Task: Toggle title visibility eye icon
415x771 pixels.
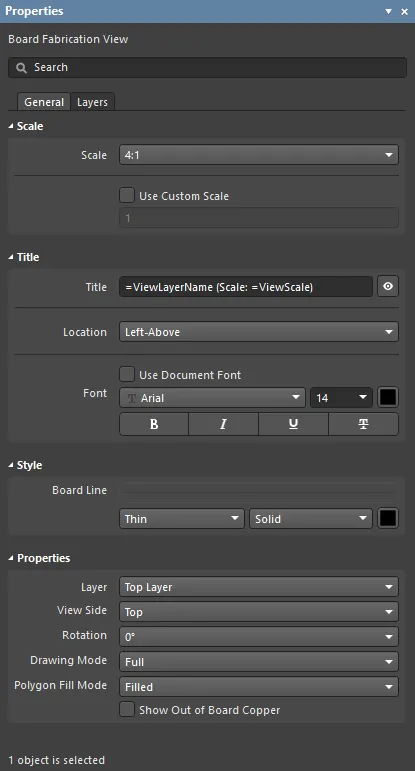Action: pos(388,286)
